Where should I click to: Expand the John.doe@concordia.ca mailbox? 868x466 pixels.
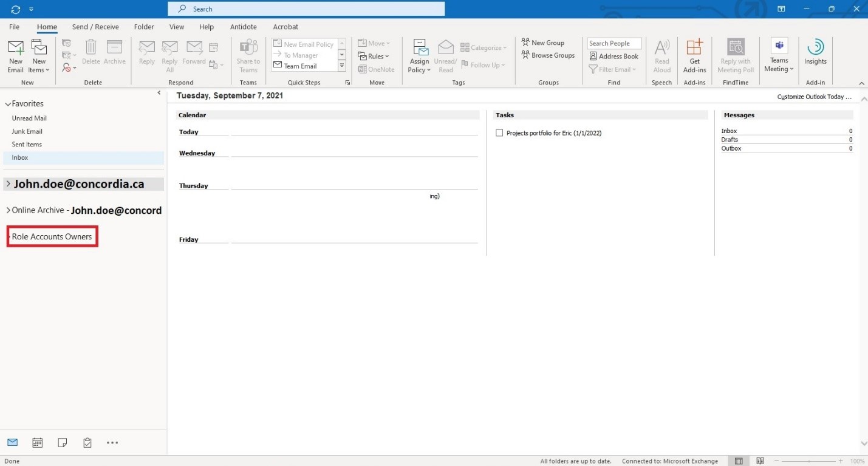point(8,184)
